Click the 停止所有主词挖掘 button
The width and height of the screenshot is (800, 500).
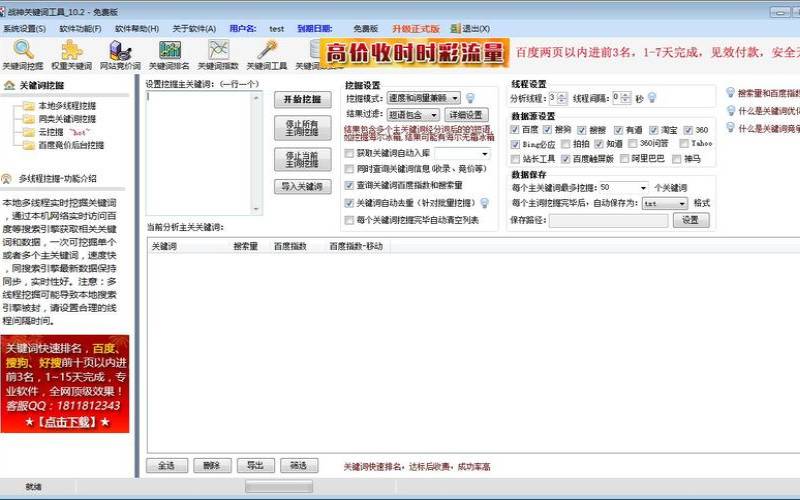pos(303,128)
